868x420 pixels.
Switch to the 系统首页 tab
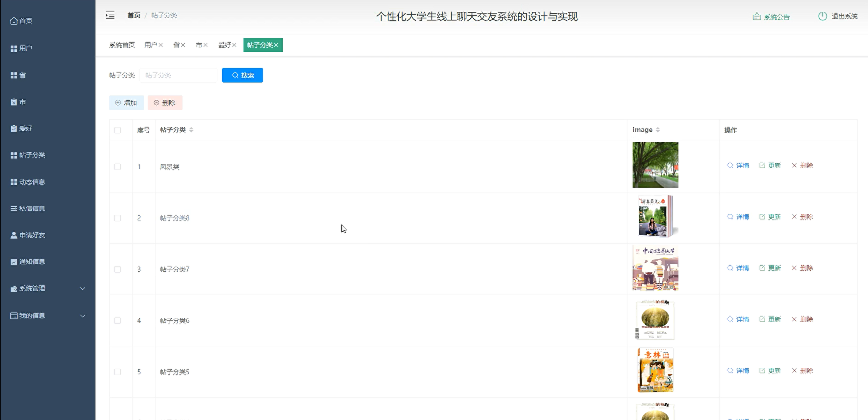pos(122,45)
